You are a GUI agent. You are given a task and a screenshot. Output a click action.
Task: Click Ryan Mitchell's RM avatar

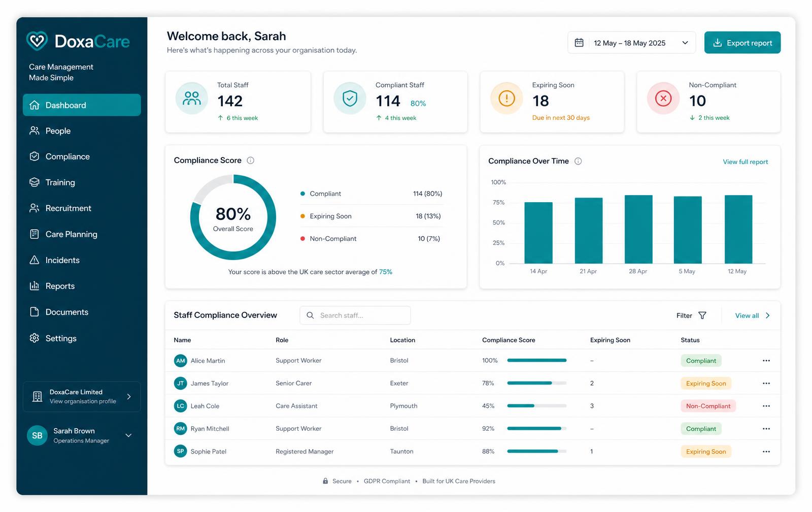[181, 429]
